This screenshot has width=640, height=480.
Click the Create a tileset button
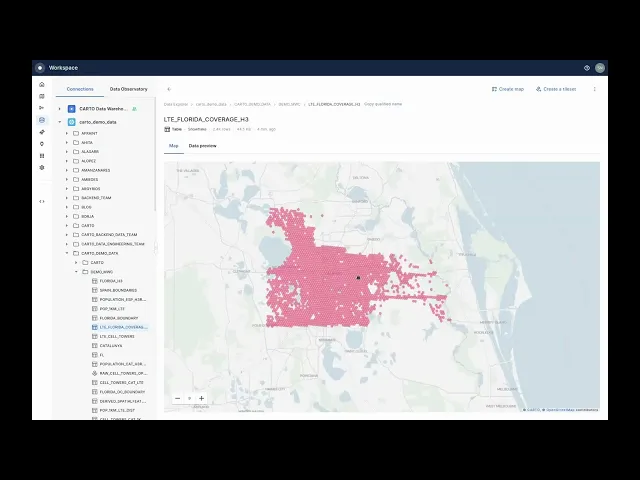[556, 89]
